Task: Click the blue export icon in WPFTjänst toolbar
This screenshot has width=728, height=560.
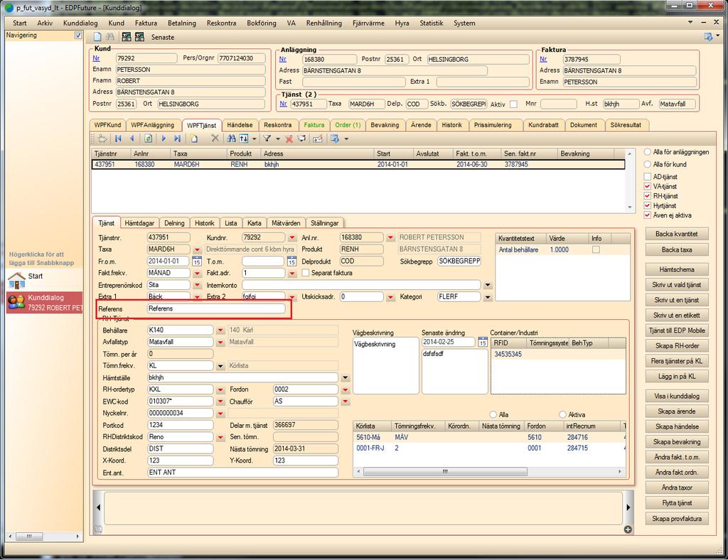Action: point(335,139)
